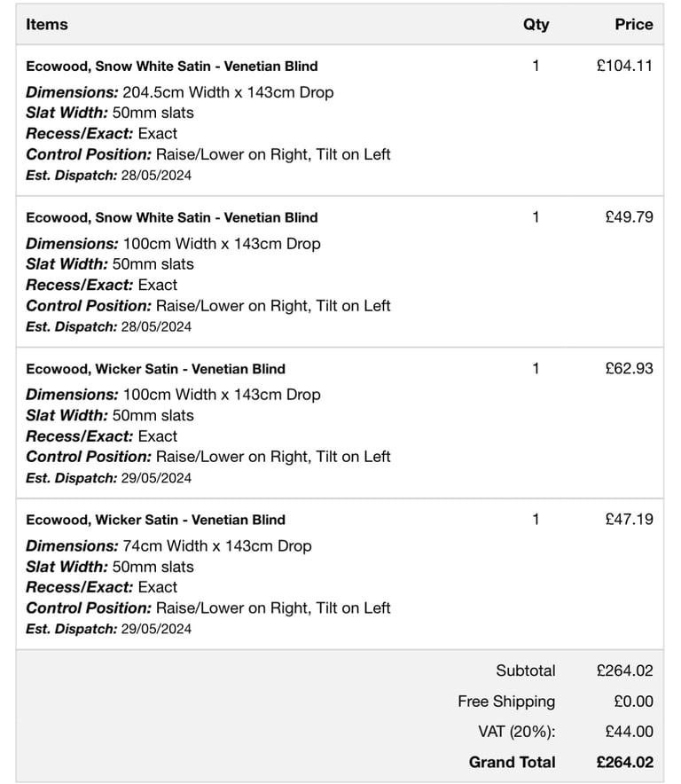The image size is (681, 784).
Task: Open the 74cm Wicker Satin blind title
Action: click(x=155, y=520)
